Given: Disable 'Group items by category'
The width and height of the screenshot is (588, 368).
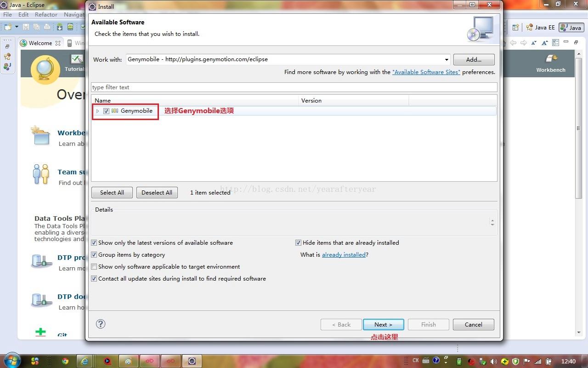Looking at the screenshot, I should pos(94,254).
